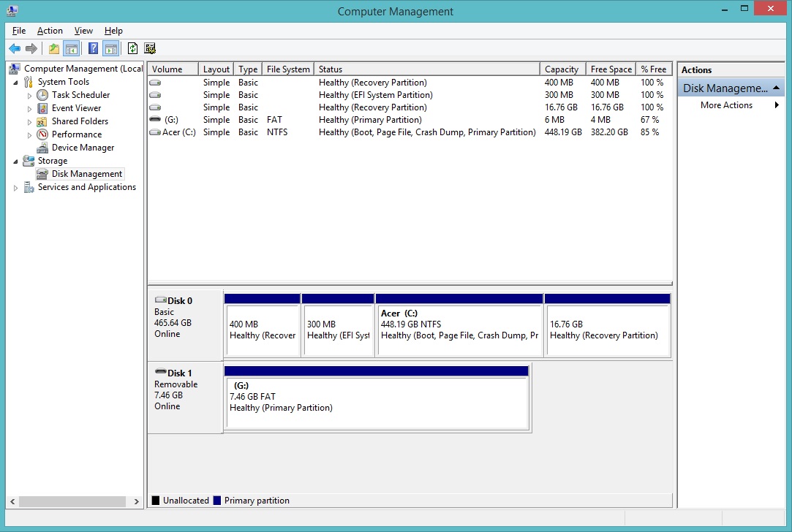
Task: Click the System Tools icon in tree
Action: click(29, 82)
